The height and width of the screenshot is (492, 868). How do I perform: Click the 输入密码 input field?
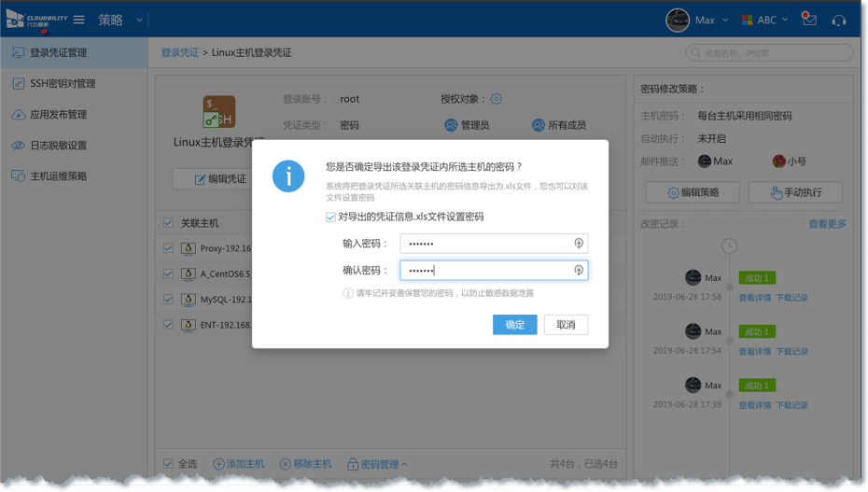pos(485,244)
